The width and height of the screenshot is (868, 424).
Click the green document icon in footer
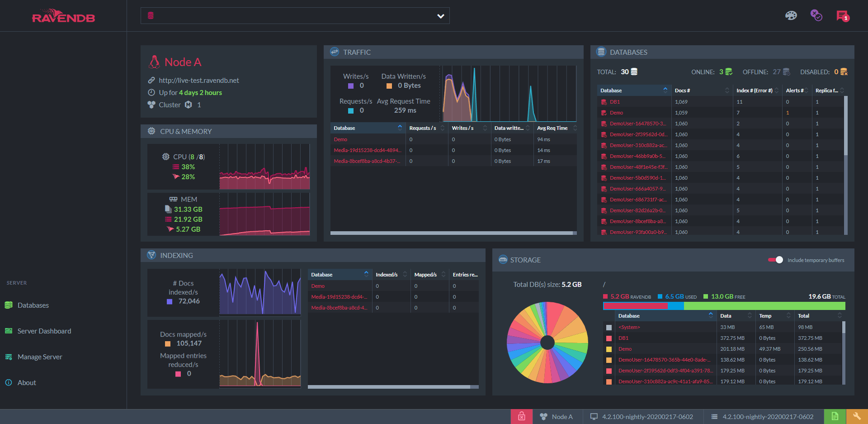(835, 416)
